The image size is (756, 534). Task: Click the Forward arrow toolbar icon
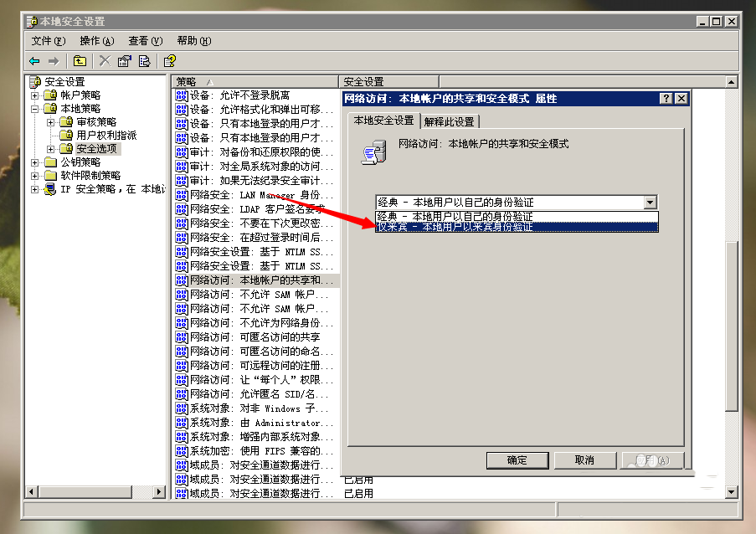[x=54, y=61]
